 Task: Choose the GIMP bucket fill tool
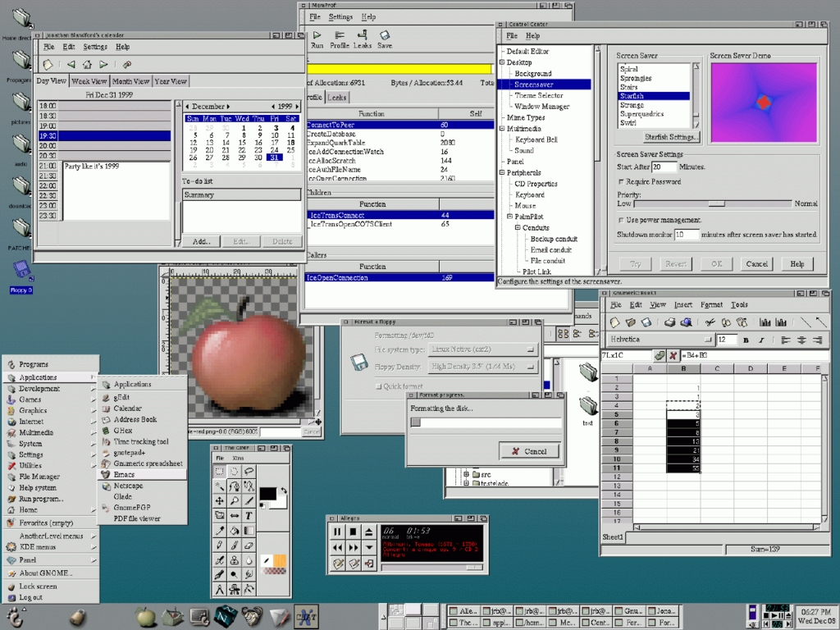pos(235,530)
